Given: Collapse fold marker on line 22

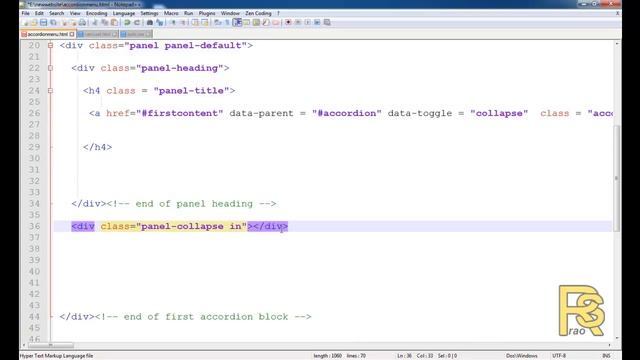Looking at the screenshot, I should [x=50, y=68].
